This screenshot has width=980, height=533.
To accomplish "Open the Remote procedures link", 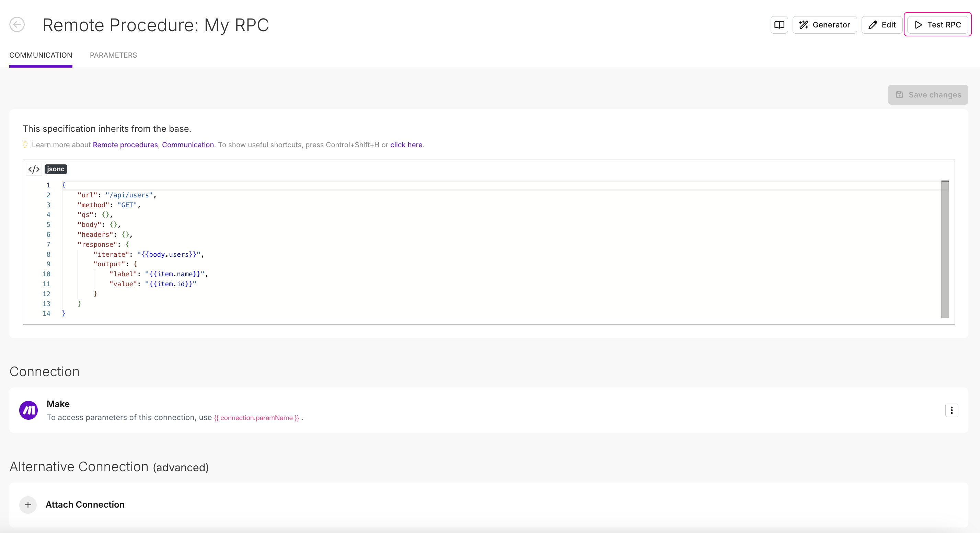I will [125, 144].
